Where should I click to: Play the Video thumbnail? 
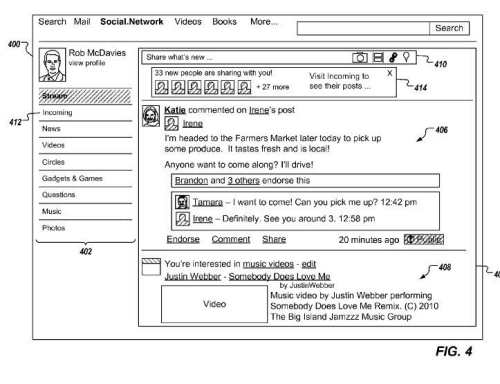[214, 304]
